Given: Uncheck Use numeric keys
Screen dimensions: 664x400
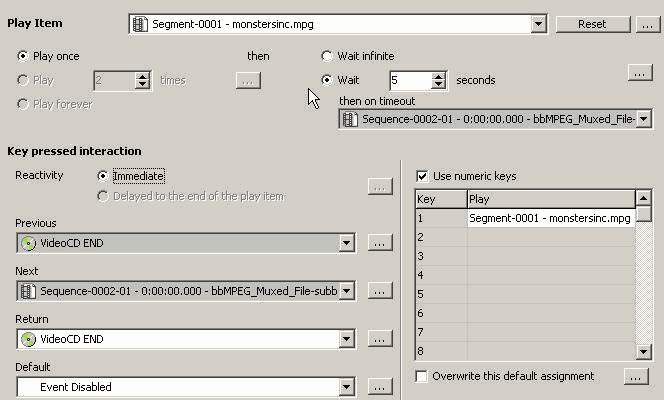Looking at the screenshot, I should [x=422, y=176].
